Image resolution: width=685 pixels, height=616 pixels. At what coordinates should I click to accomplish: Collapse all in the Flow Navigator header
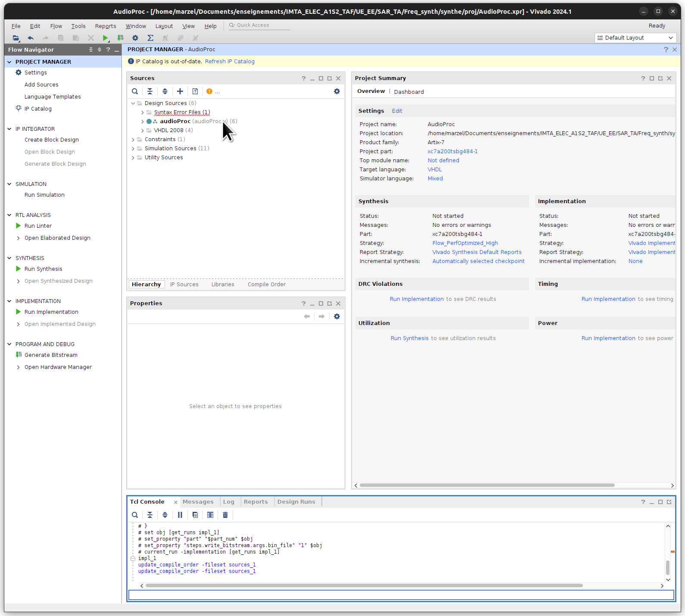click(91, 50)
